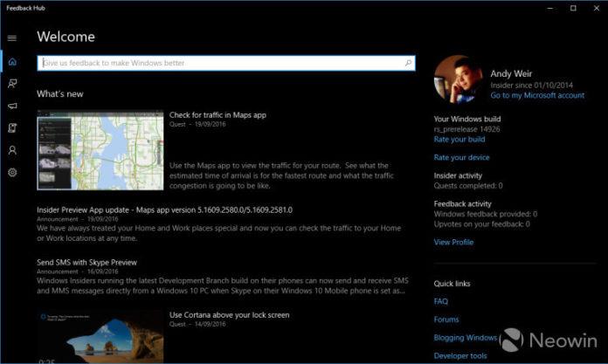Open the Settings gear icon in sidebar
Viewport: 608px width, 364px height.
[12, 173]
